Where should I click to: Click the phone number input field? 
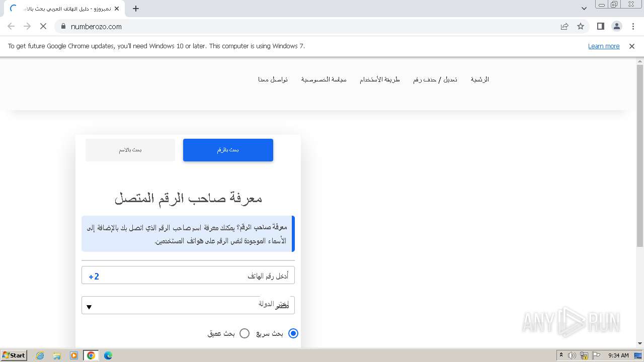(x=188, y=276)
